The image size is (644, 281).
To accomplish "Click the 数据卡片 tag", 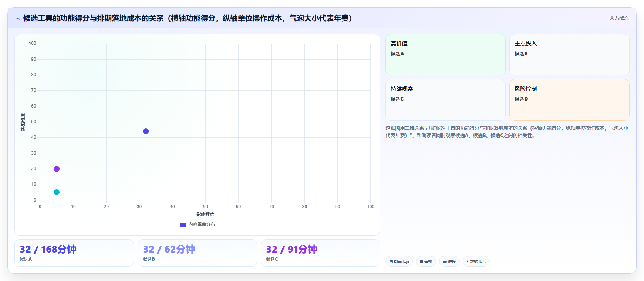I will pyautogui.click(x=476, y=261).
